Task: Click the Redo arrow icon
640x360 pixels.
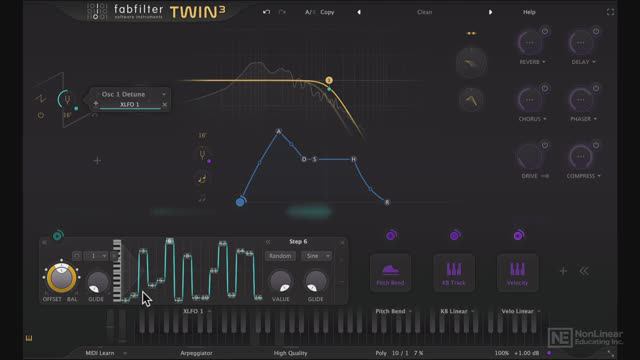Action: pyautogui.click(x=282, y=12)
